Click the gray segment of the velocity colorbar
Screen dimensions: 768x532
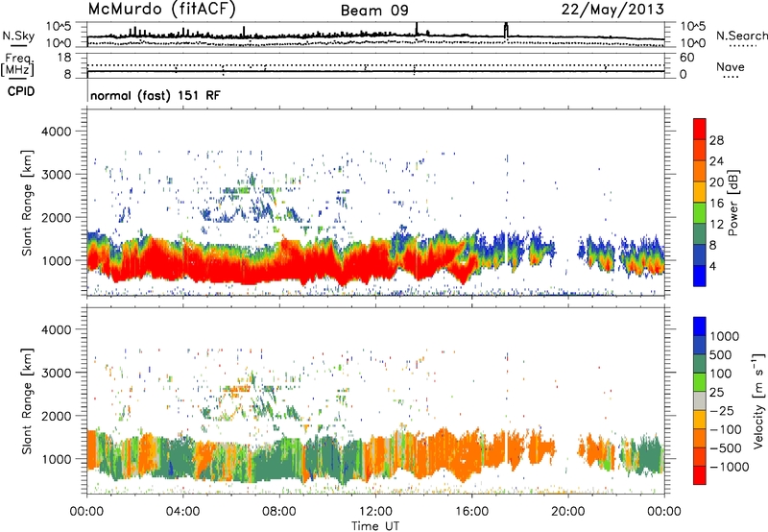coord(700,400)
